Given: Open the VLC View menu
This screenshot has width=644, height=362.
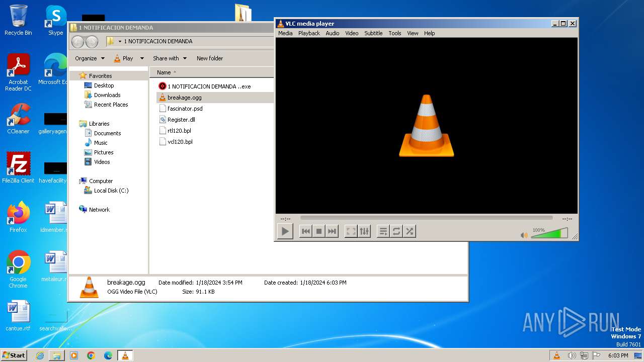Looking at the screenshot, I should pyautogui.click(x=413, y=33).
